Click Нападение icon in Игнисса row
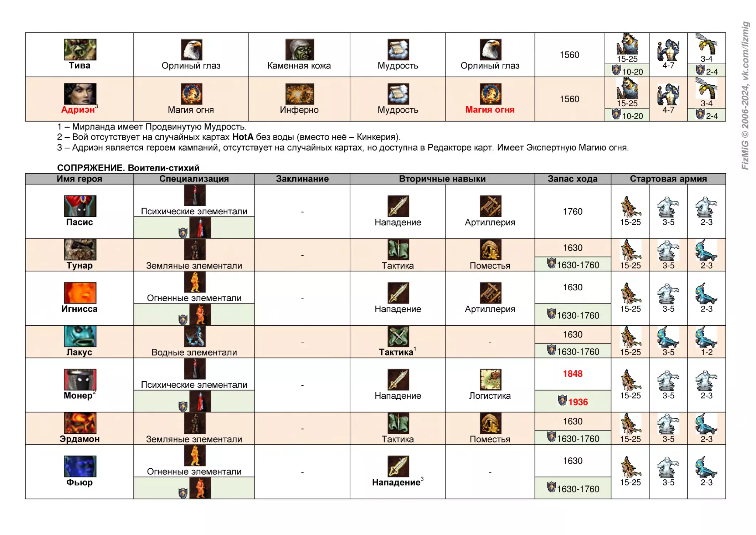The width and height of the screenshot is (756, 535). tap(398, 293)
